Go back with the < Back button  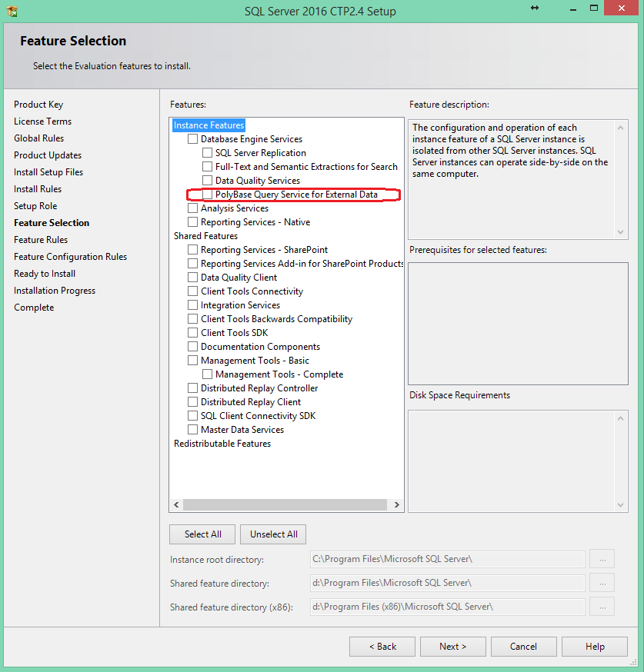click(x=382, y=647)
